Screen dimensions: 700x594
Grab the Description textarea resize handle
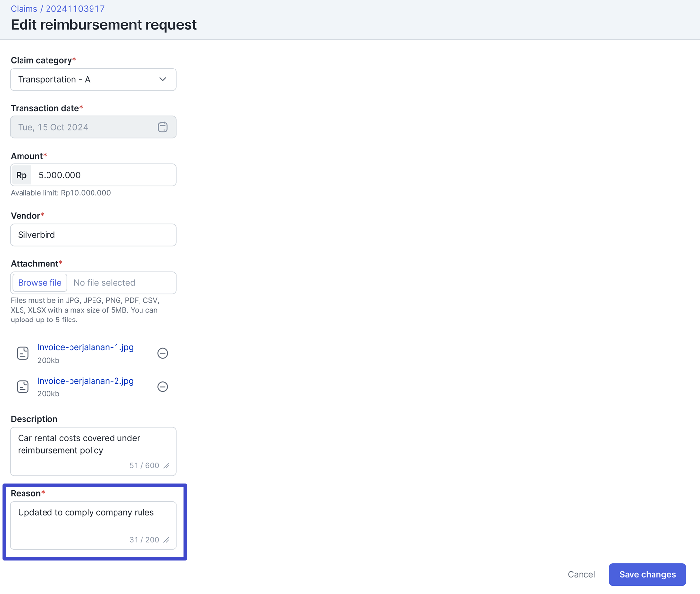click(167, 466)
